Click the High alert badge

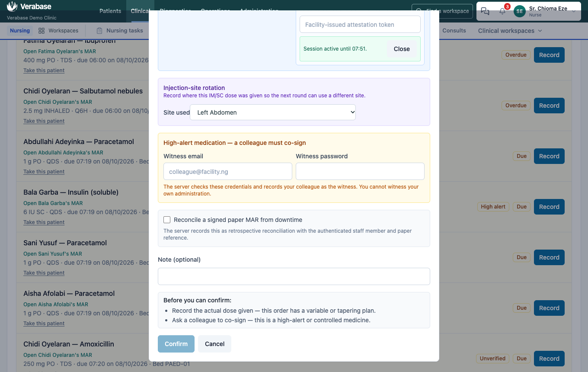pos(493,207)
